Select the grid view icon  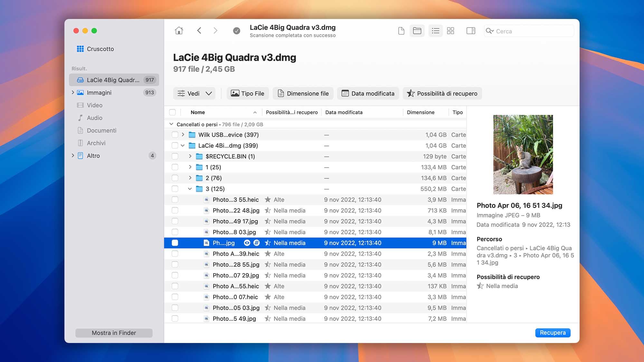[x=450, y=31]
